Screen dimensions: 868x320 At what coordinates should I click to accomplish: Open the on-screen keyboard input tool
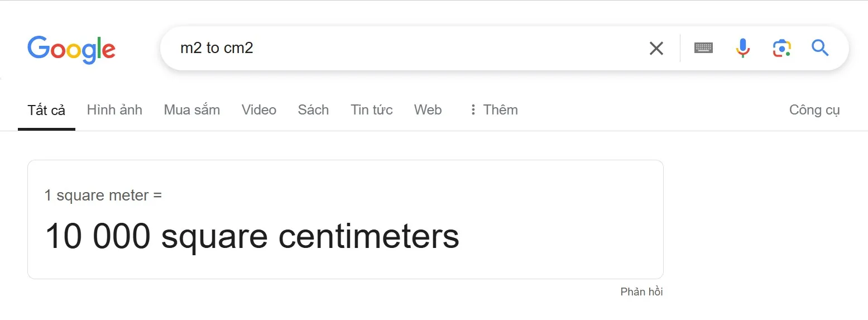click(x=703, y=48)
